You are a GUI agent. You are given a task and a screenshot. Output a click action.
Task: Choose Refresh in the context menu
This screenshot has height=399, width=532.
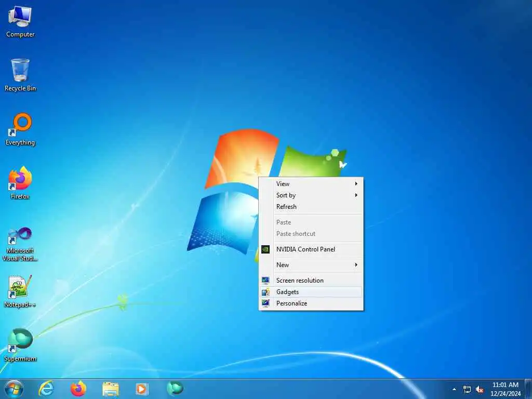pyautogui.click(x=311, y=207)
